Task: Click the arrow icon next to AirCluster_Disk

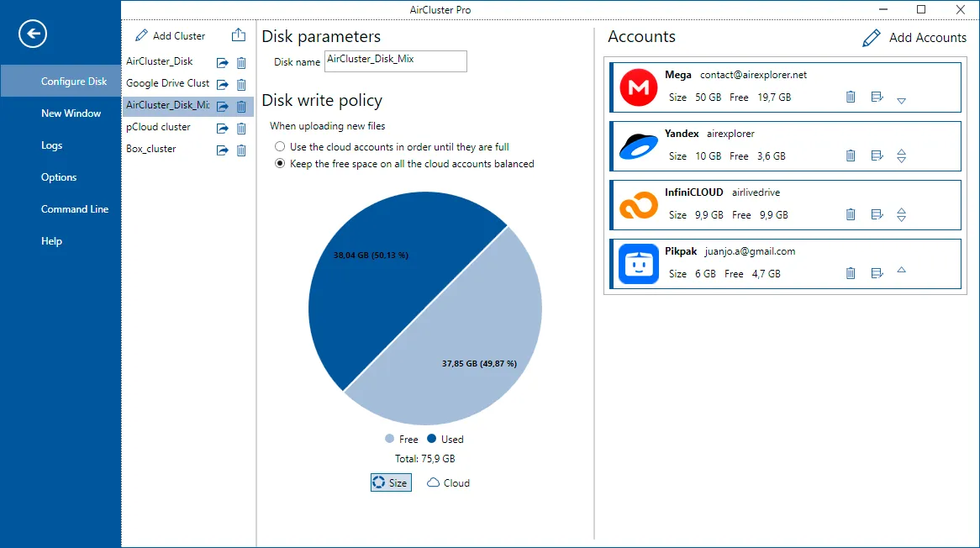Action: coord(223,62)
